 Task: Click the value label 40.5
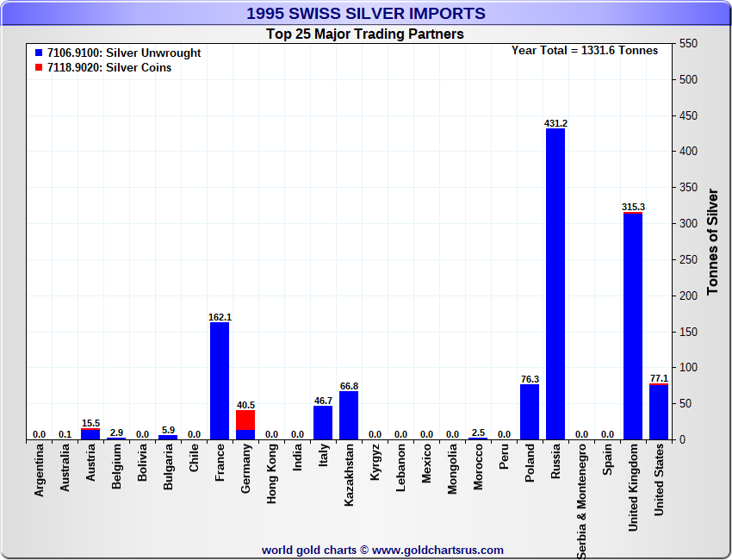pyautogui.click(x=245, y=405)
